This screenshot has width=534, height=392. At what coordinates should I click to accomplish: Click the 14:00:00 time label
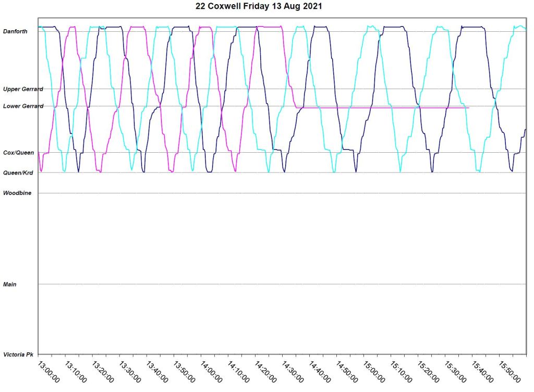coord(212,371)
